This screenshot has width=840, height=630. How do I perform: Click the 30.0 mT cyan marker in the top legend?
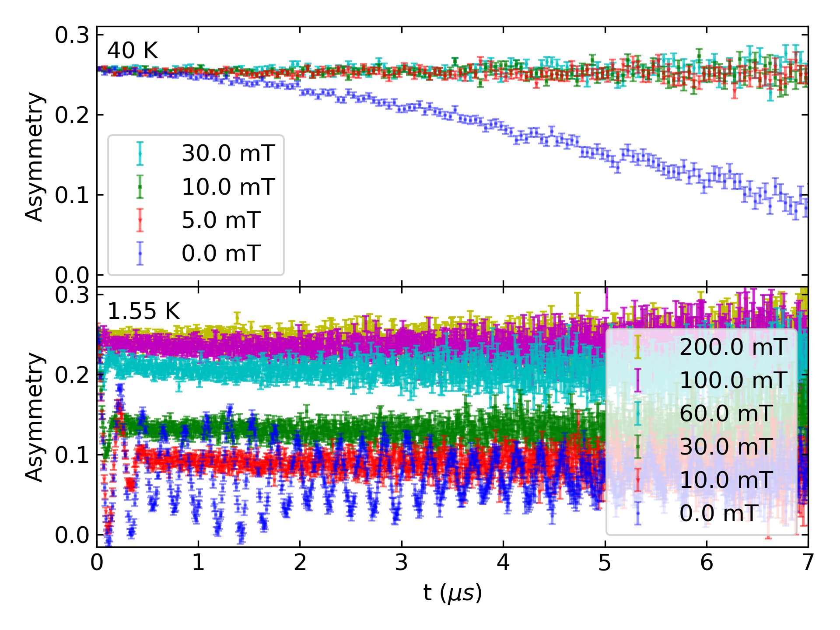click(140, 154)
